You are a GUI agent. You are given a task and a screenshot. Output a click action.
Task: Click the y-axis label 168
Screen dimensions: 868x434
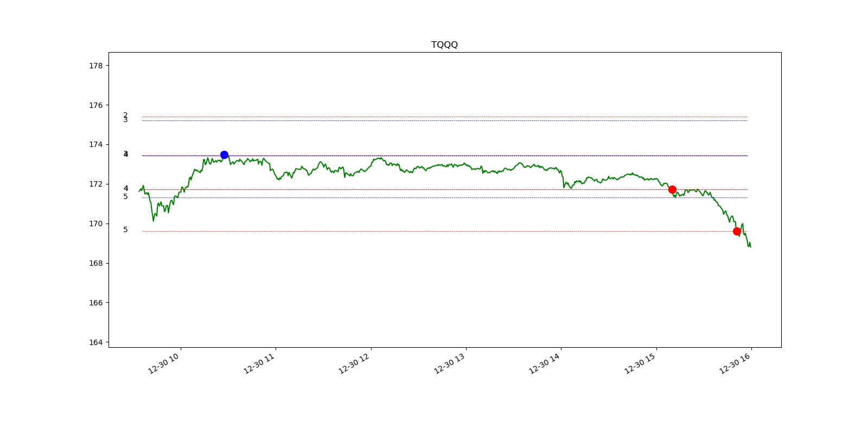(95, 263)
